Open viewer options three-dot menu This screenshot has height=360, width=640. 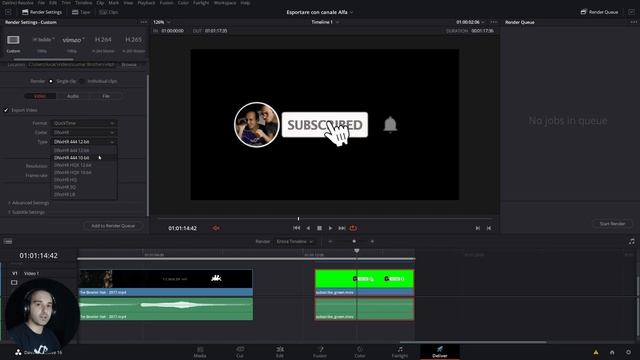494,22
